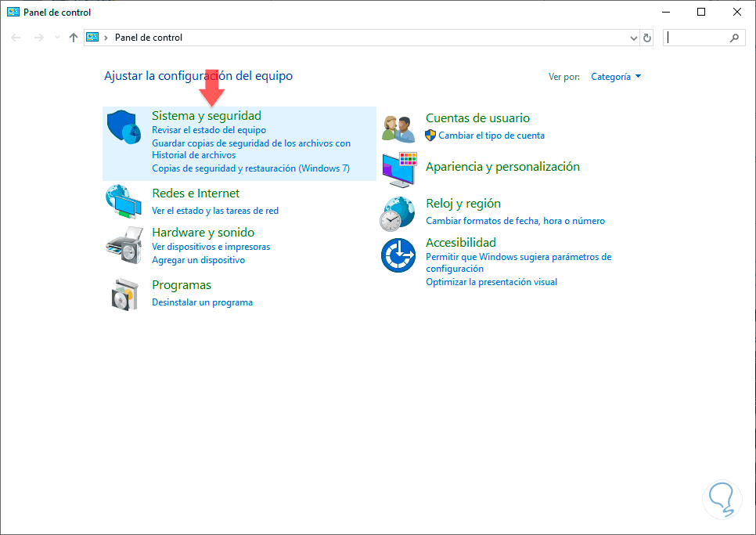Click the Hardware y sonido printer icon
The width and height of the screenshot is (756, 535).
pos(124,245)
